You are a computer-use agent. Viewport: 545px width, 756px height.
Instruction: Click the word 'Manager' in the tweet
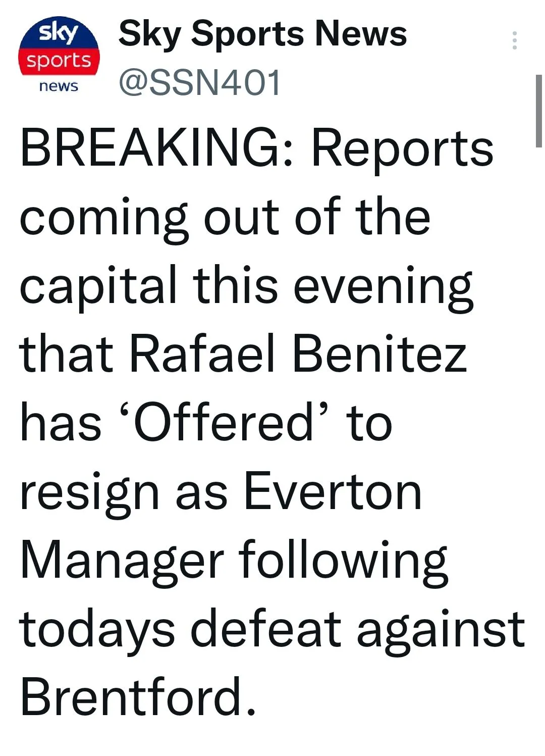tap(122, 561)
